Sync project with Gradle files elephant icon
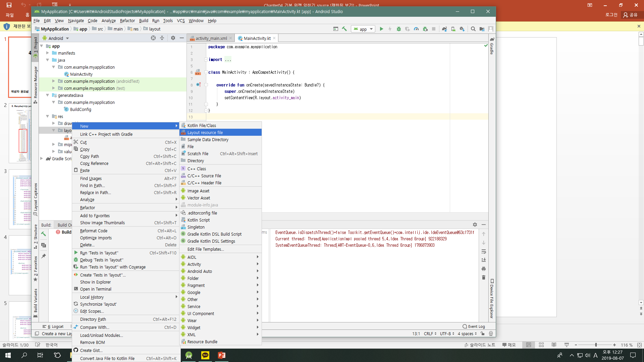This screenshot has height=362, width=644. [444, 29]
